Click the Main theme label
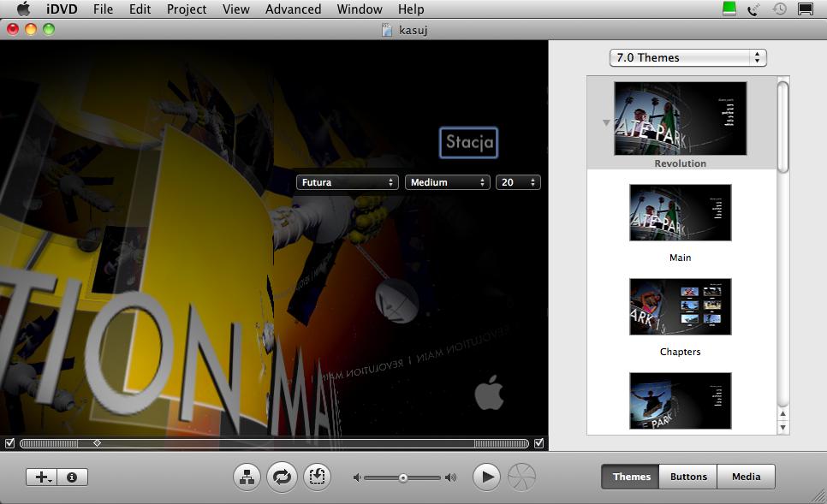 pyautogui.click(x=681, y=258)
